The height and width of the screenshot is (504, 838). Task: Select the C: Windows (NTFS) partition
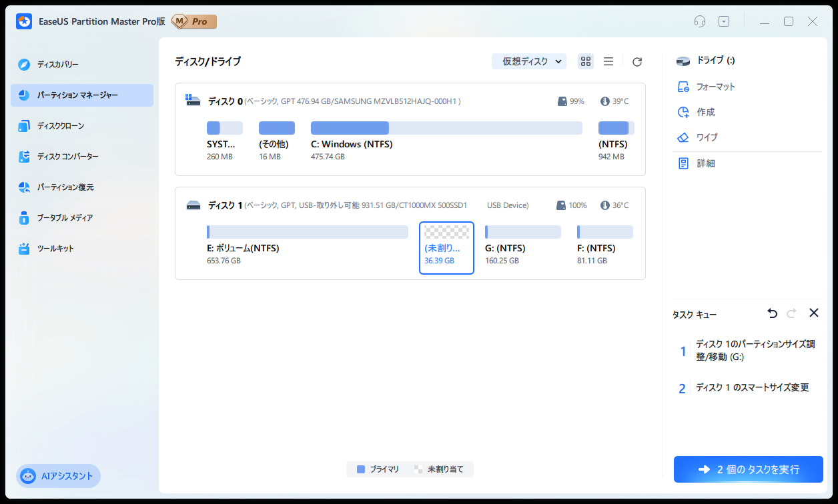click(446, 141)
